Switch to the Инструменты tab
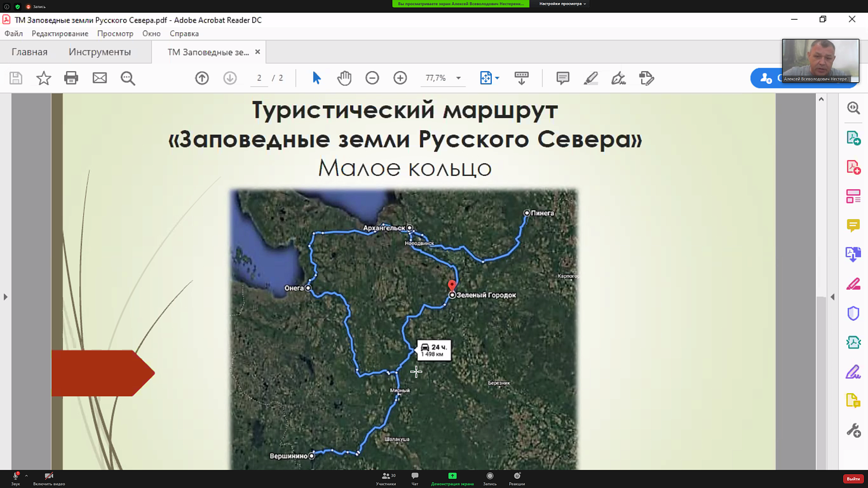This screenshot has width=868, height=488. [x=100, y=51]
